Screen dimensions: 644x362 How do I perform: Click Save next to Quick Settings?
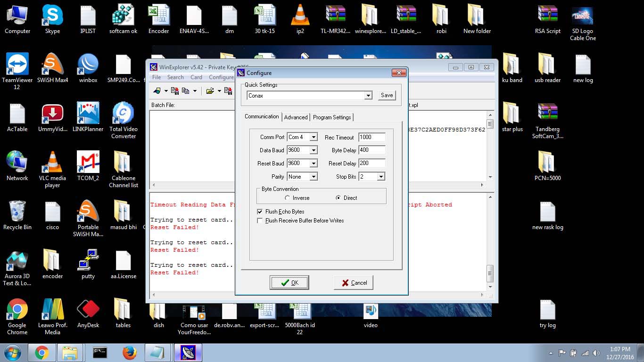(x=387, y=95)
